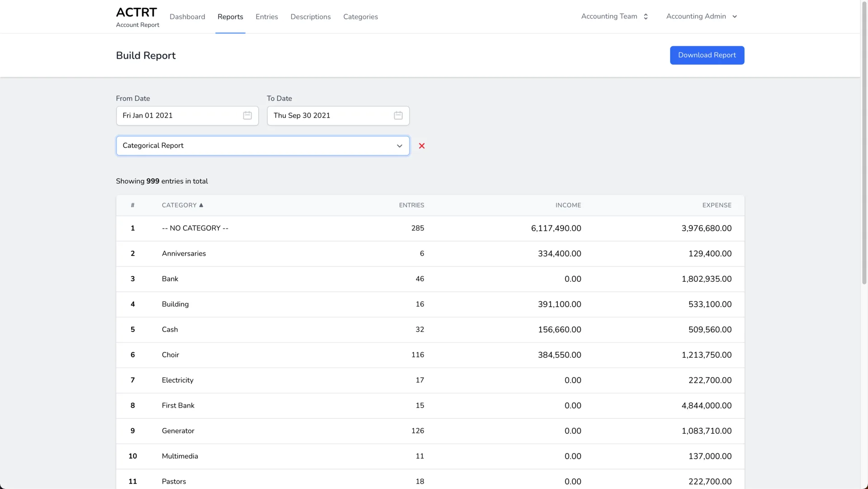Click First Bank expense 4,844,000.00
868x489 pixels.
706,406
